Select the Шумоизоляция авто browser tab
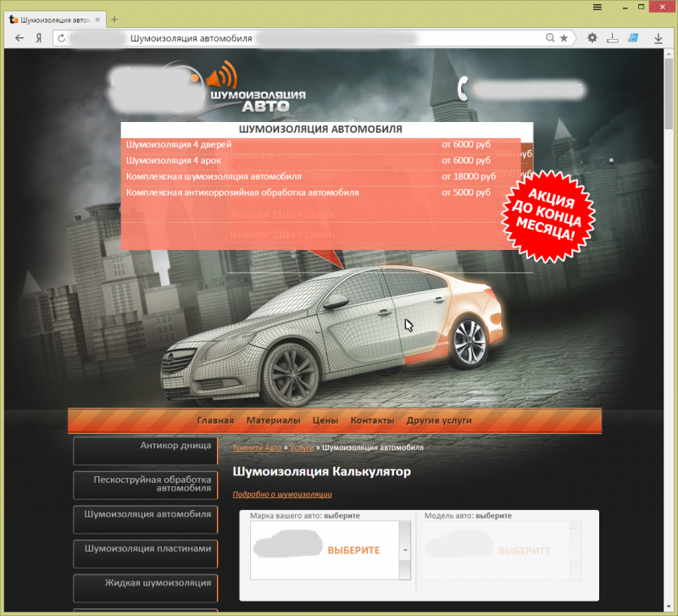This screenshot has width=678, height=616. click(55, 19)
